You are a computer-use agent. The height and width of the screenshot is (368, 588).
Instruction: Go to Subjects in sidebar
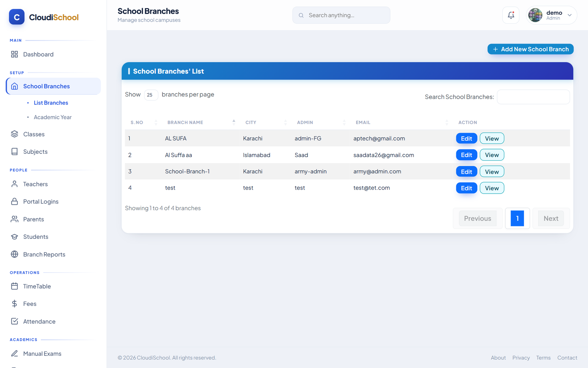(x=53, y=152)
